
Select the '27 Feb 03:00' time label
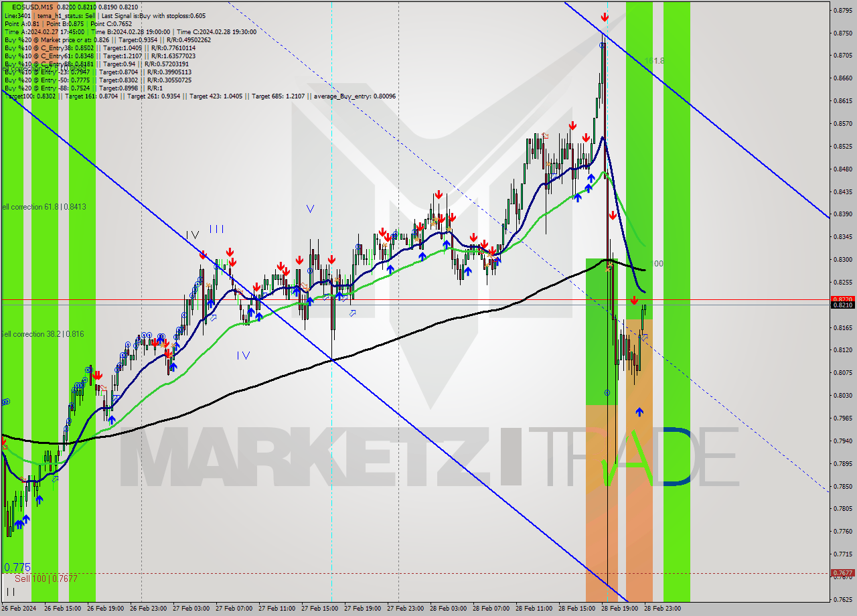coord(191,609)
